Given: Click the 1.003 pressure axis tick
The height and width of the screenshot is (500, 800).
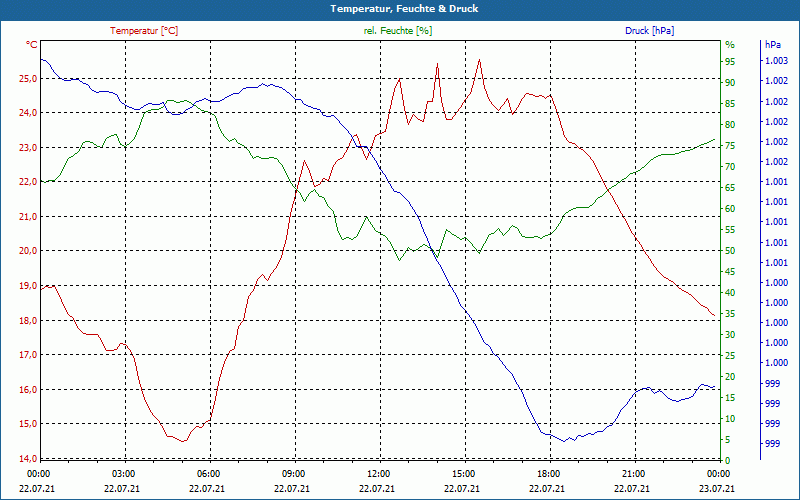Looking at the screenshot, I should pyautogui.click(x=776, y=61).
